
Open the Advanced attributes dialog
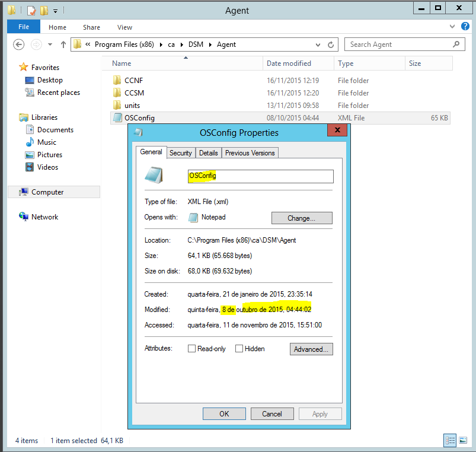coord(311,349)
